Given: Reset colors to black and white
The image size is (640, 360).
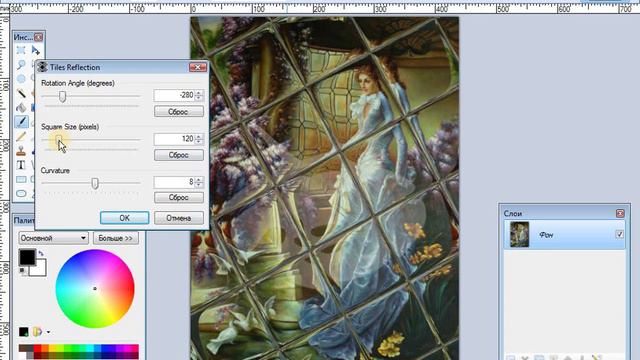Looking at the screenshot, I should [x=22, y=271].
